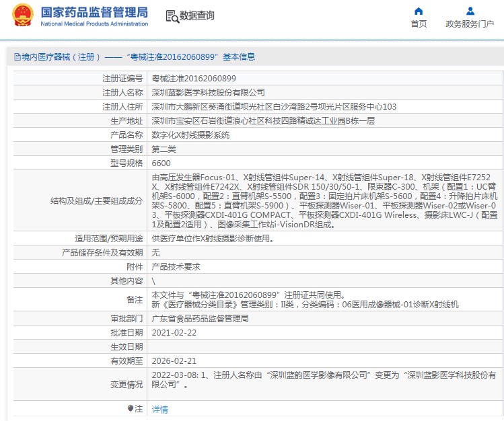Click the 注册证编号 row label

click(x=122, y=79)
